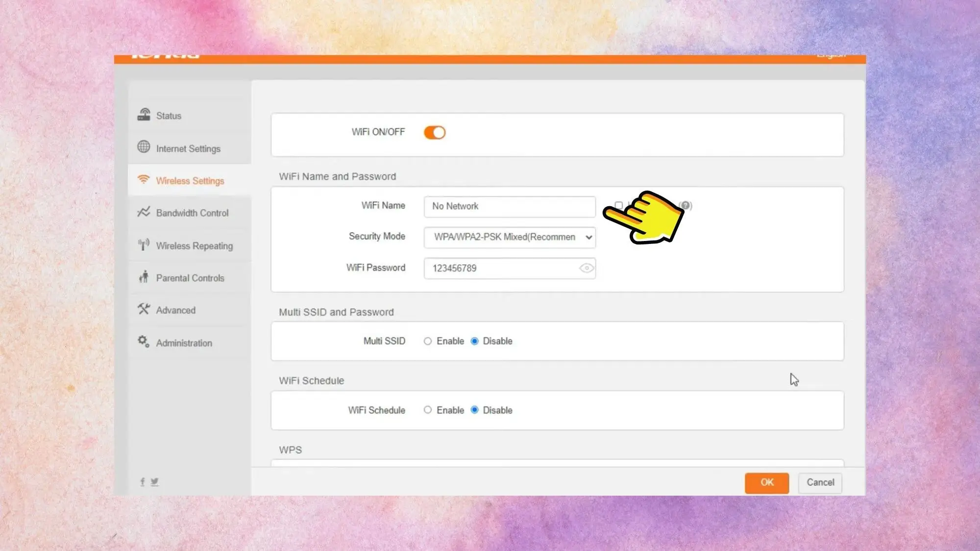
Task: Go to Parental Controls menu entry
Action: [190, 278]
